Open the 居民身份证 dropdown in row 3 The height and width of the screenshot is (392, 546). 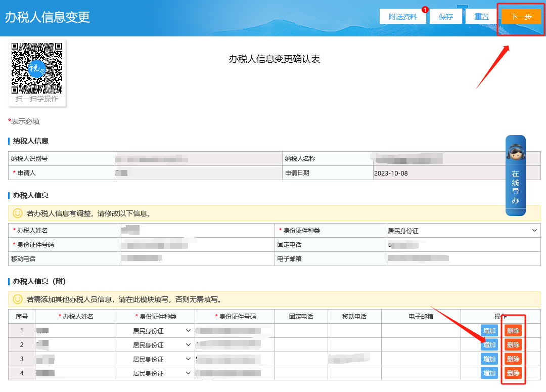188,359
